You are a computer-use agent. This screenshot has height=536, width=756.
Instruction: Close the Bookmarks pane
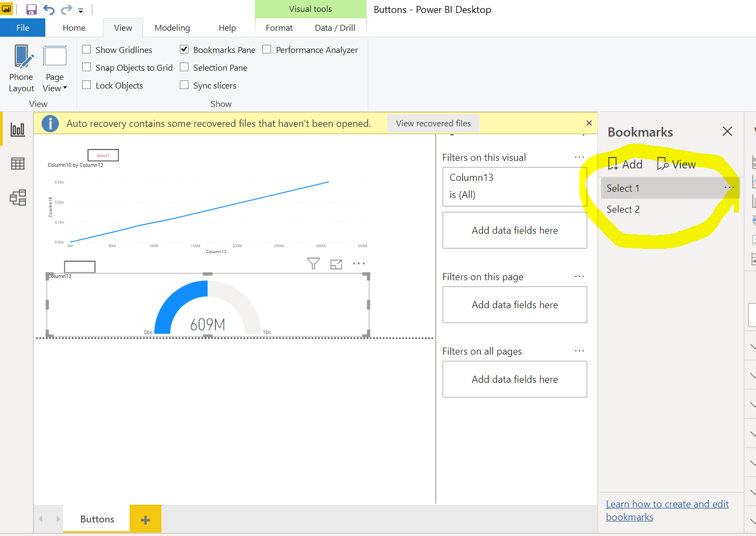(727, 131)
